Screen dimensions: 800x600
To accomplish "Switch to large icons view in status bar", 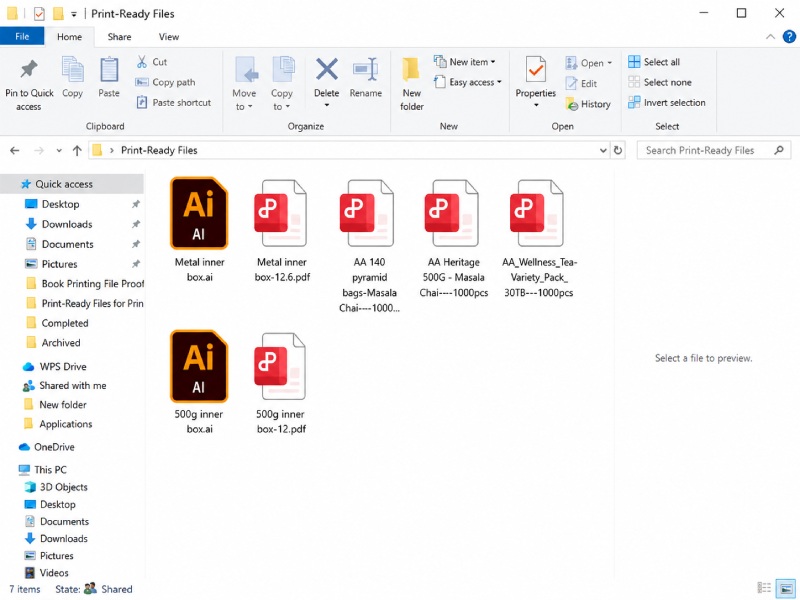I will 786,588.
